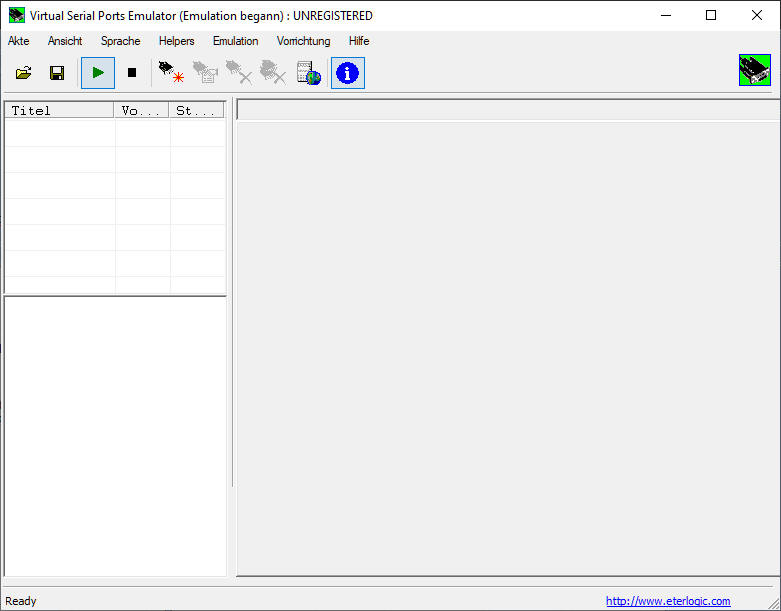The height and width of the screenshot is (611, 781).
Task: Open the Hilfe menu
Action: [359, 41]
